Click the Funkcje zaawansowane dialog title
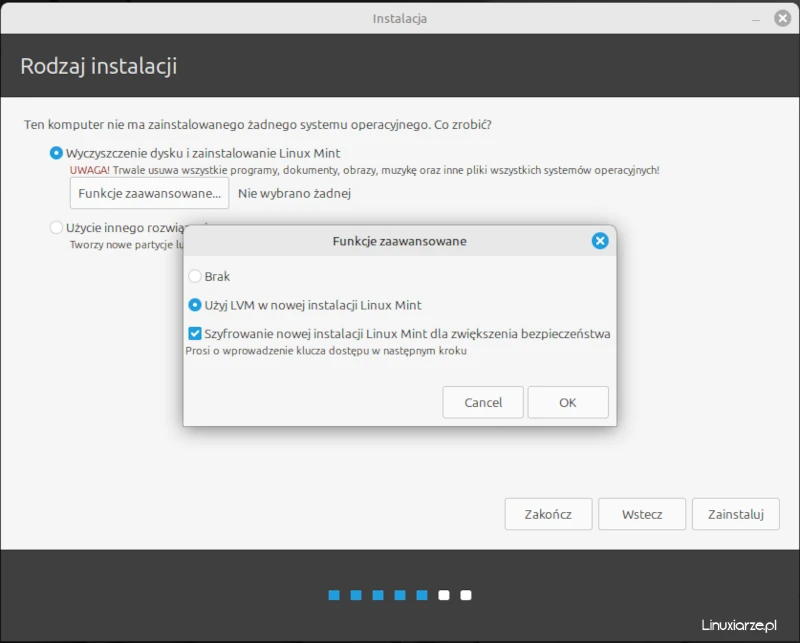 tap(399, 241)
